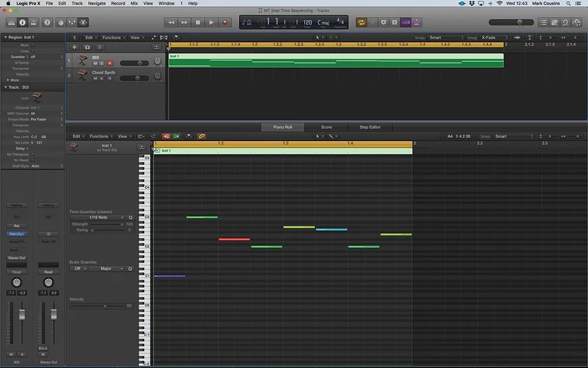Viewport: 588px width, 368px height.
Task: Click the duplicate track button
Action: coord(87,47)
